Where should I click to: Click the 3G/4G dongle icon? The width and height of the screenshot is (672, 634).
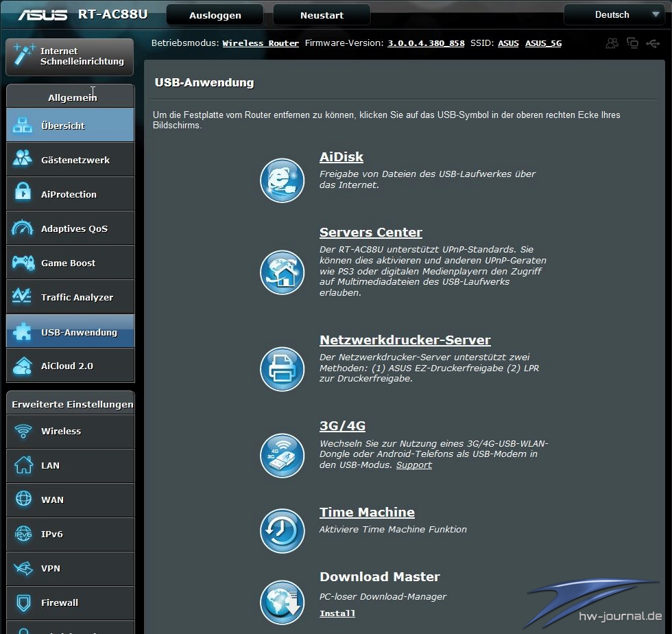click(282, 456)
